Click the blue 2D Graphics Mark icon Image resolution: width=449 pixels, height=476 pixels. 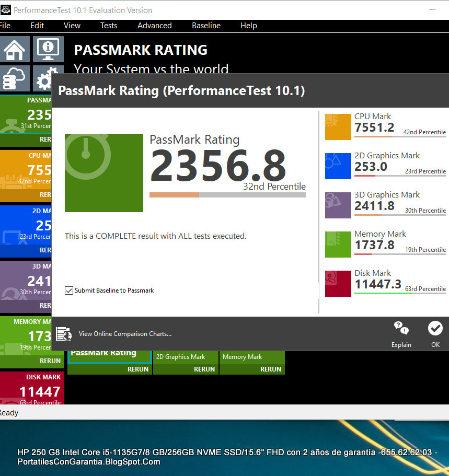click(x=338, y=166)
